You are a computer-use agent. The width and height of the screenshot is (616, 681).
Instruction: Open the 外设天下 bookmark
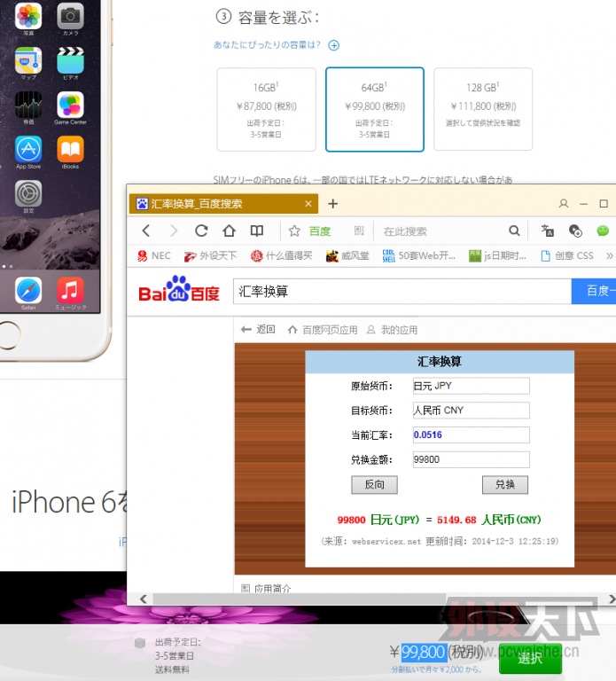click(210, 255)
